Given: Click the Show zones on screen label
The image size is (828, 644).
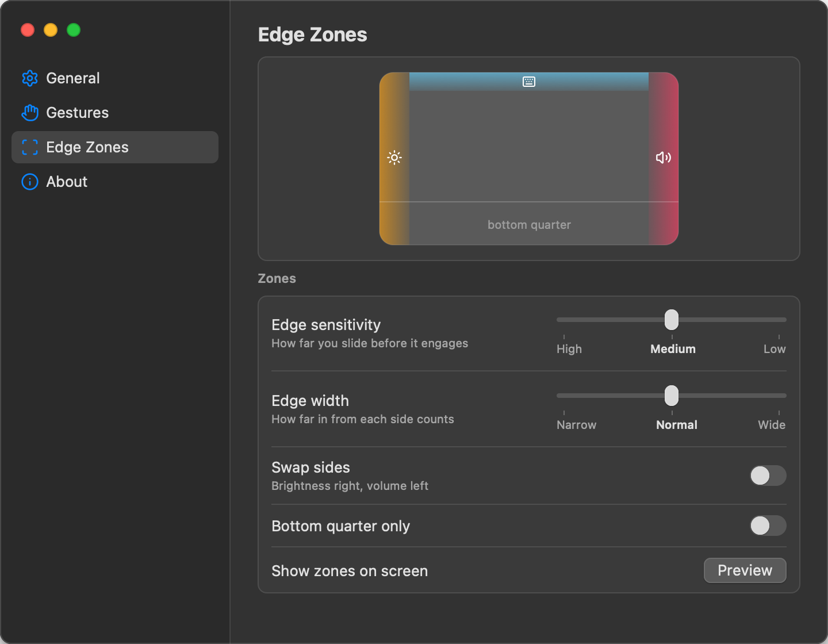Looking at the screenshot, I should (350, 571).
